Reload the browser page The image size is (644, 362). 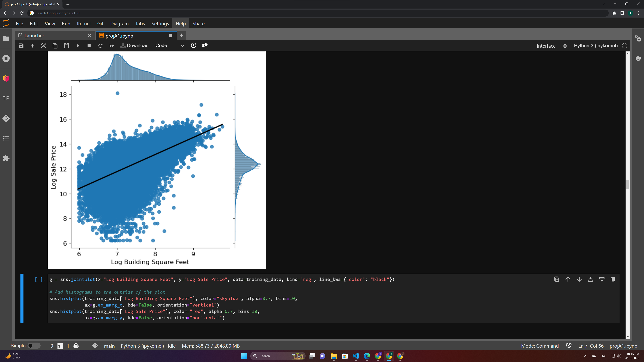(x=22, y=13)
